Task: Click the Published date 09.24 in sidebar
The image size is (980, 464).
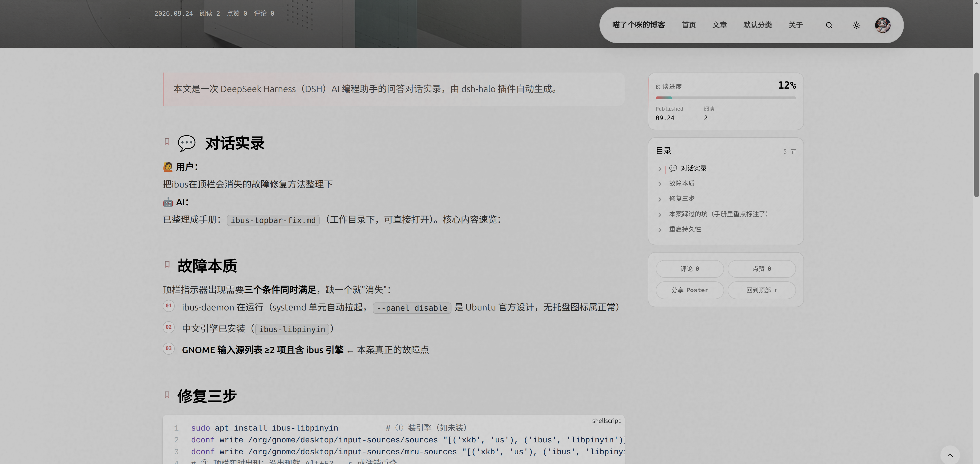Action: click(x=665, y=118)
